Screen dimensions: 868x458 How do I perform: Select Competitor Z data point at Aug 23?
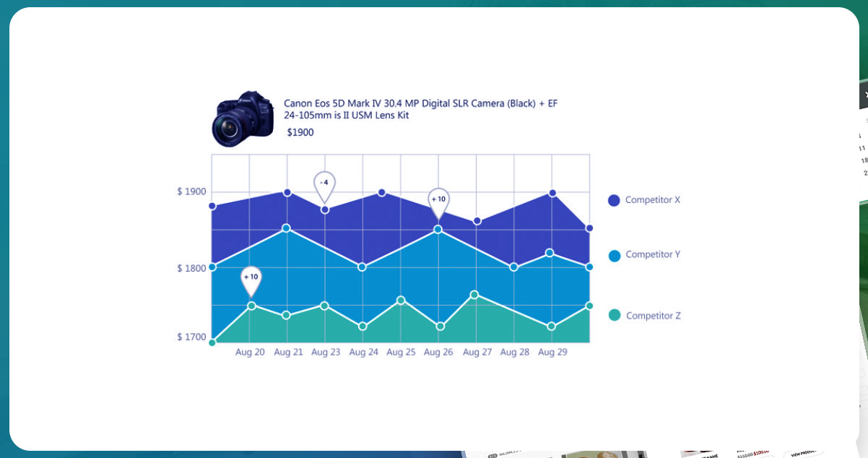click(324, 306)
